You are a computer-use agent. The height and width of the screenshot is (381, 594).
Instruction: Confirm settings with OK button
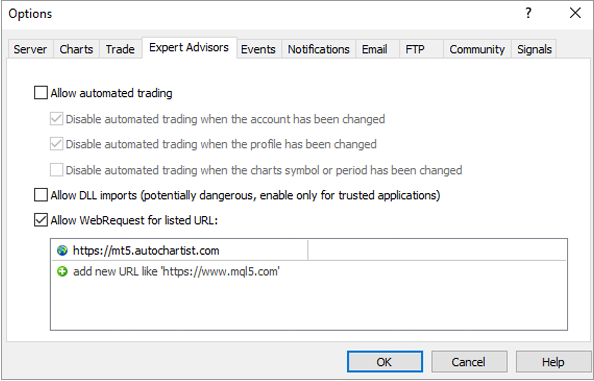coord(385,362)
